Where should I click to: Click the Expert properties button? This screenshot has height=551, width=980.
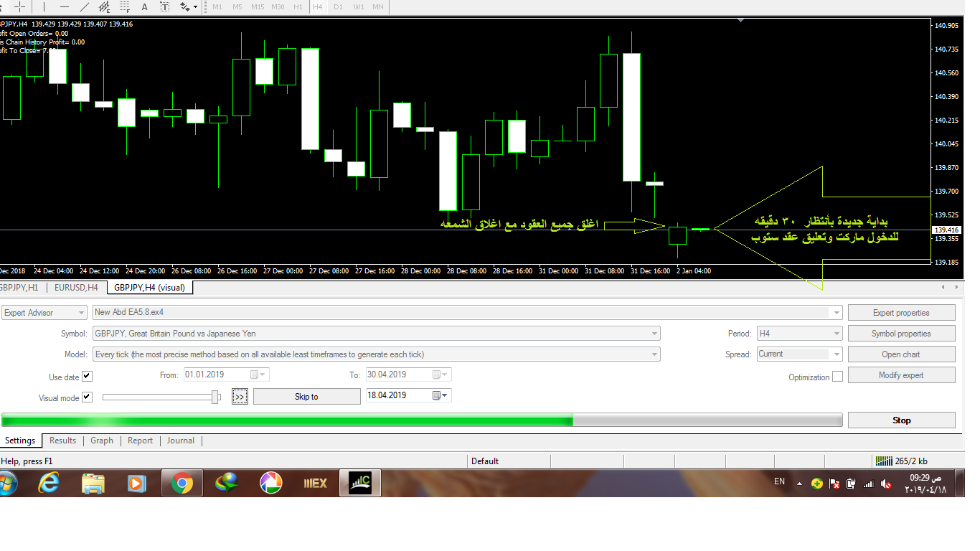click(901, 313)
